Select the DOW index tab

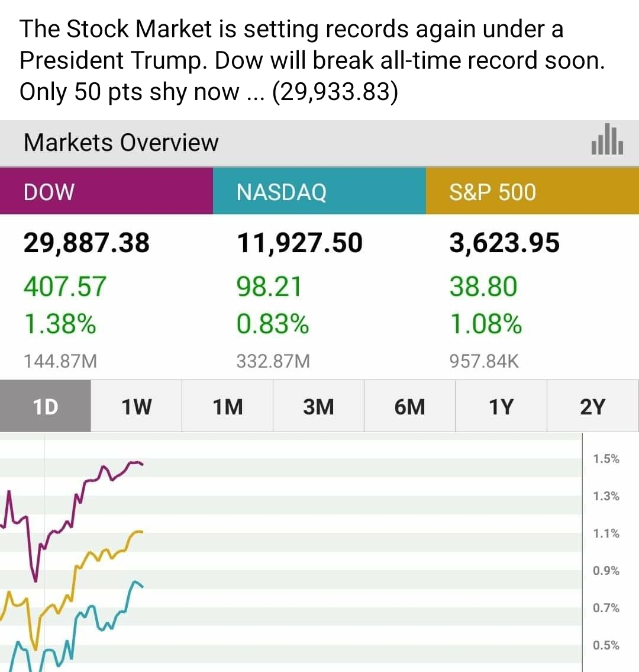(x=106, y=191)
